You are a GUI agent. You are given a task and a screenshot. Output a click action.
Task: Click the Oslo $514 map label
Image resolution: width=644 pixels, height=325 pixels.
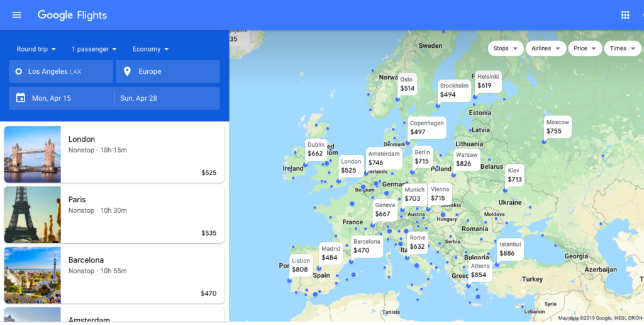[408, 84]
